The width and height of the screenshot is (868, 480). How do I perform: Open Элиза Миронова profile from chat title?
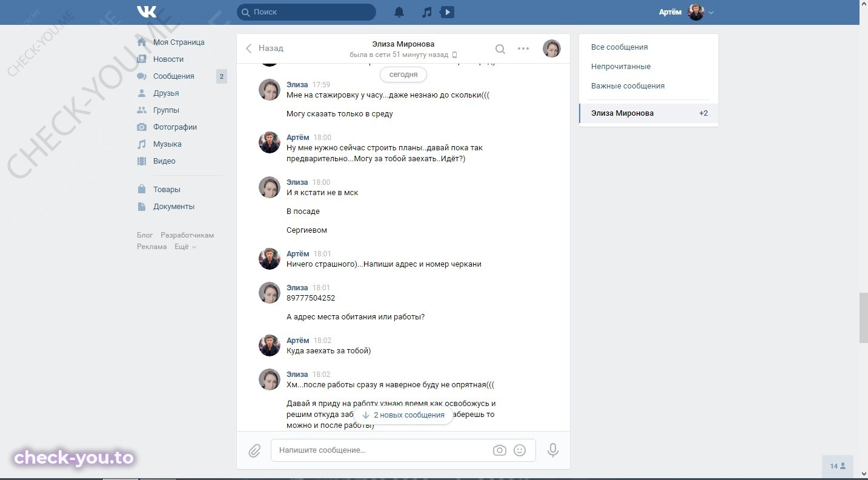click(403, 44)
